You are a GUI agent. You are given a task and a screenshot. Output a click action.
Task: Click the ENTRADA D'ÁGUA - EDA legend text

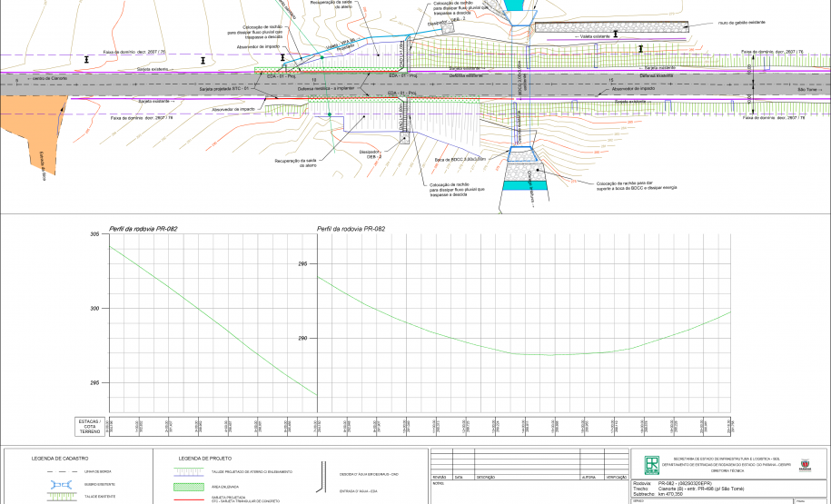[359, 491]
